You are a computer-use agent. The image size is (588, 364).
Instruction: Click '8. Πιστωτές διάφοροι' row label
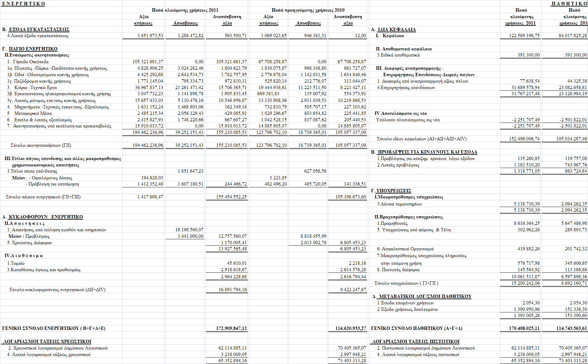(x=398, y=270)
